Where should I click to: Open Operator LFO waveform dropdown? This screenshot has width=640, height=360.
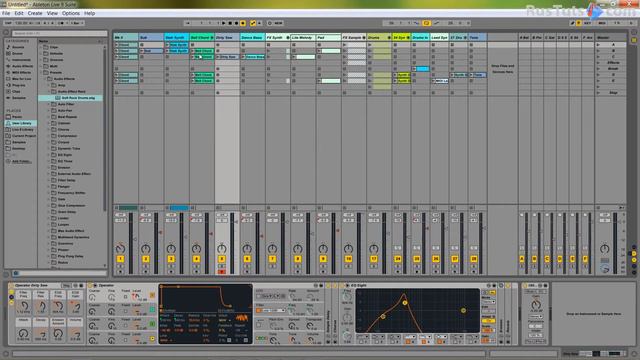tap(269, 296)
